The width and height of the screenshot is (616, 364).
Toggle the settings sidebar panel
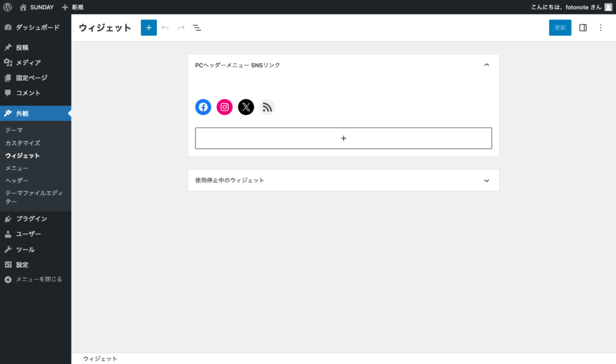coord(582,28)
